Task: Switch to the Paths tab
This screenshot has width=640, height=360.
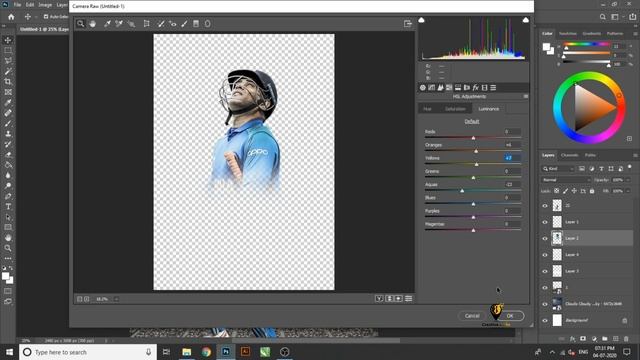Action: [590, 156]
